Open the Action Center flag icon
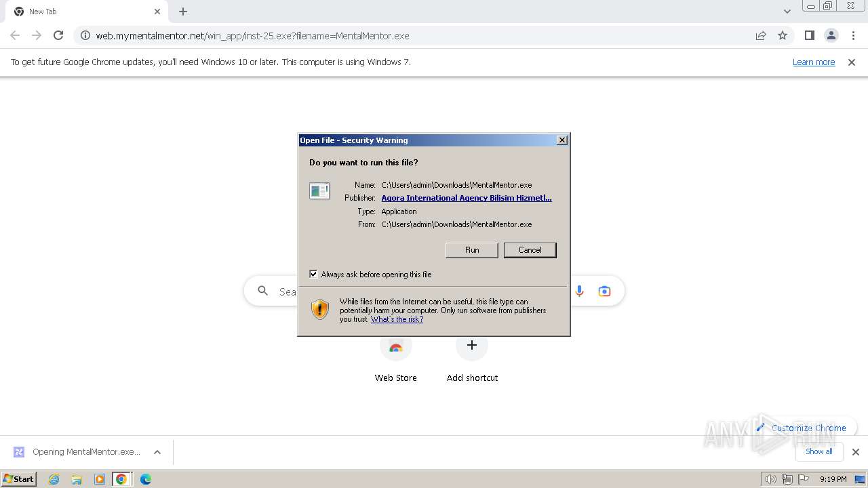This screenshot has width=868, height=488. click(804, 479)
